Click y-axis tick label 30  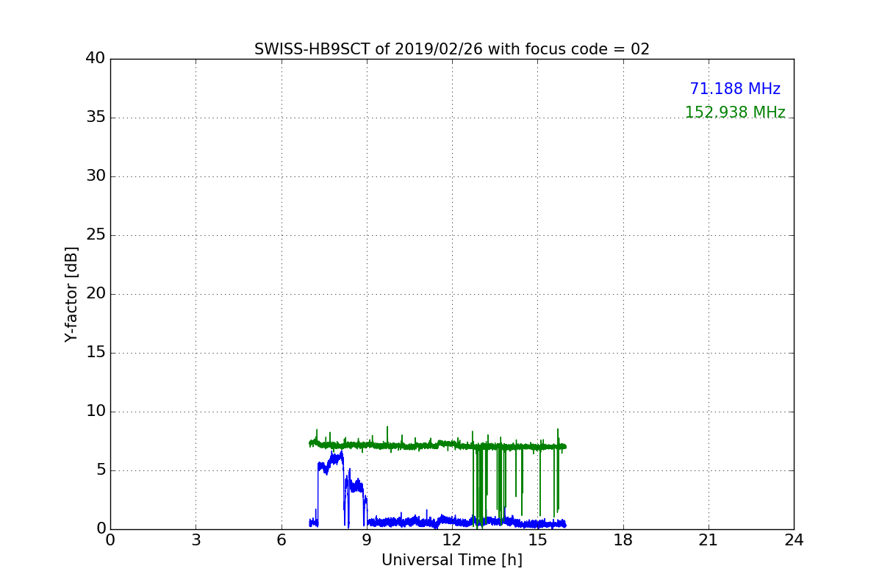(96, 176)
